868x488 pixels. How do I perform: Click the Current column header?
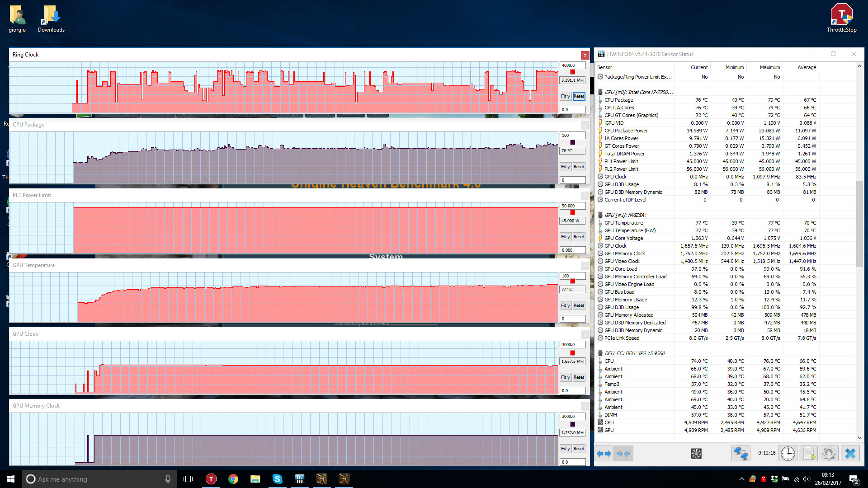point(692,67)
